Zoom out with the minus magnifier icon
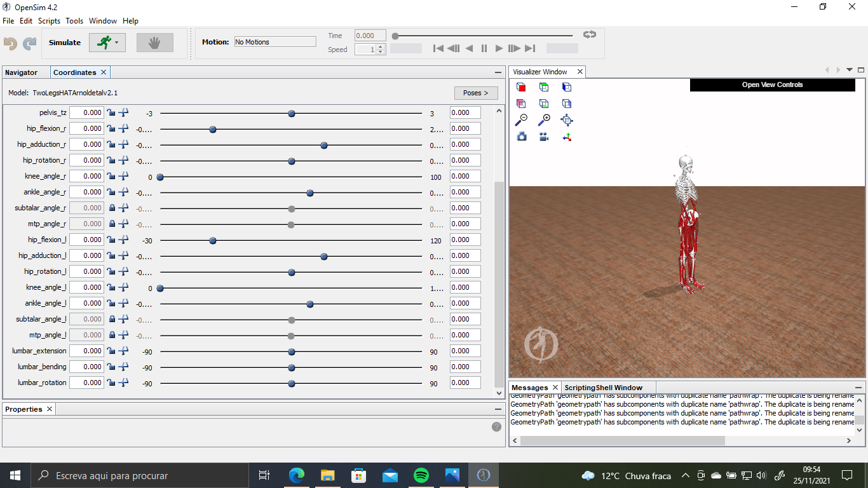Viewport: 868px width, 488px height. [x=521, y=119]
